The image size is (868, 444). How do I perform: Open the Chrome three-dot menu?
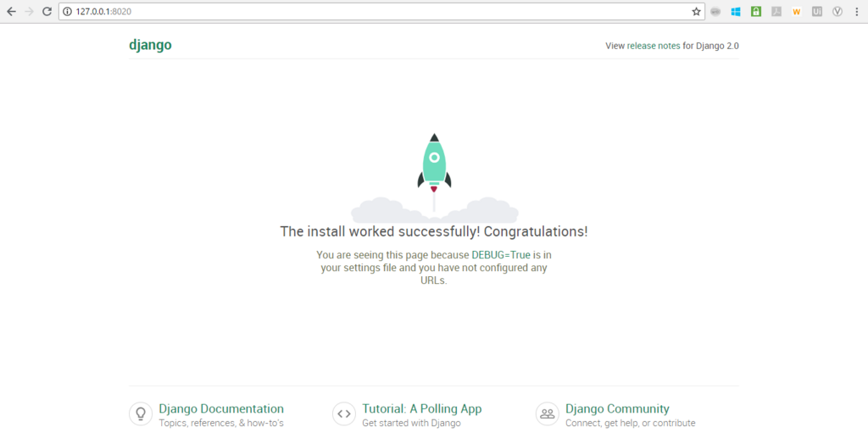(856, 12)
